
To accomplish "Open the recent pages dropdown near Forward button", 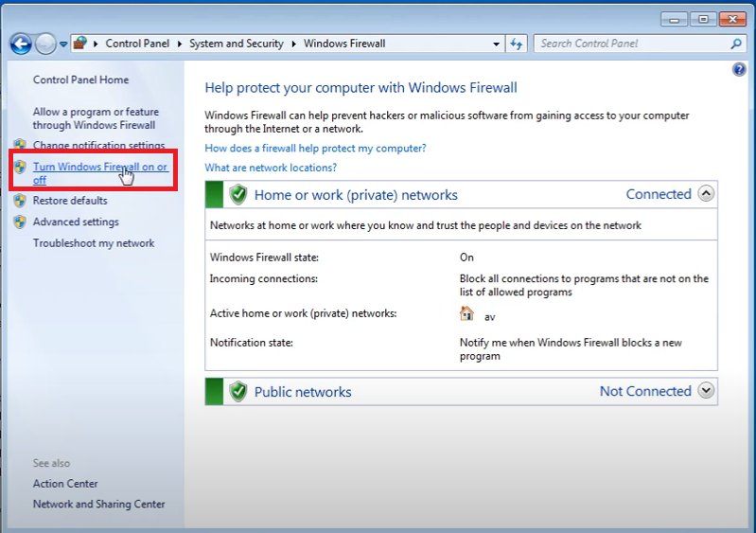I will pos(63,44).
